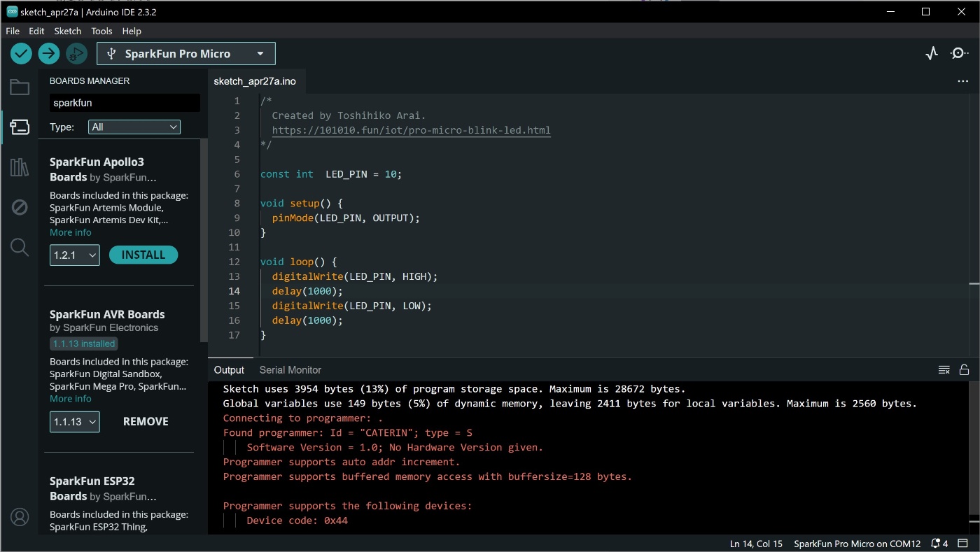The height and width of the screenshot is (552, 980).
Task: Click the boards search field containing sparkfun
Action: pyautogui.click(x=125, y=103)
